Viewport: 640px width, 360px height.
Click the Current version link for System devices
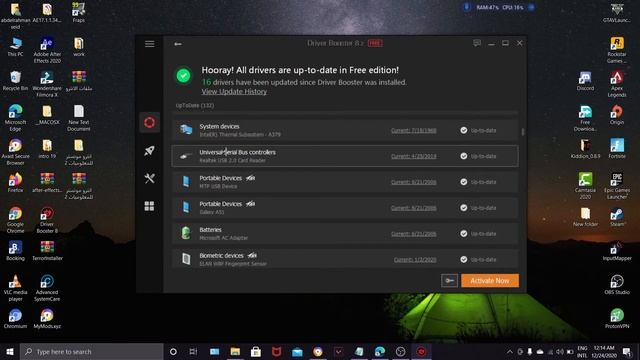click(413, 131)
